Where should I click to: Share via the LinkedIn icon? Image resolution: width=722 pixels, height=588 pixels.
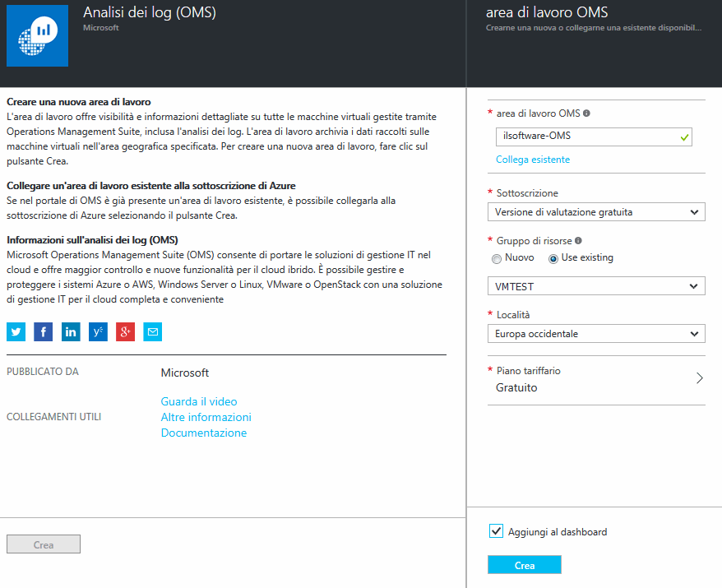tap(71, 331)
